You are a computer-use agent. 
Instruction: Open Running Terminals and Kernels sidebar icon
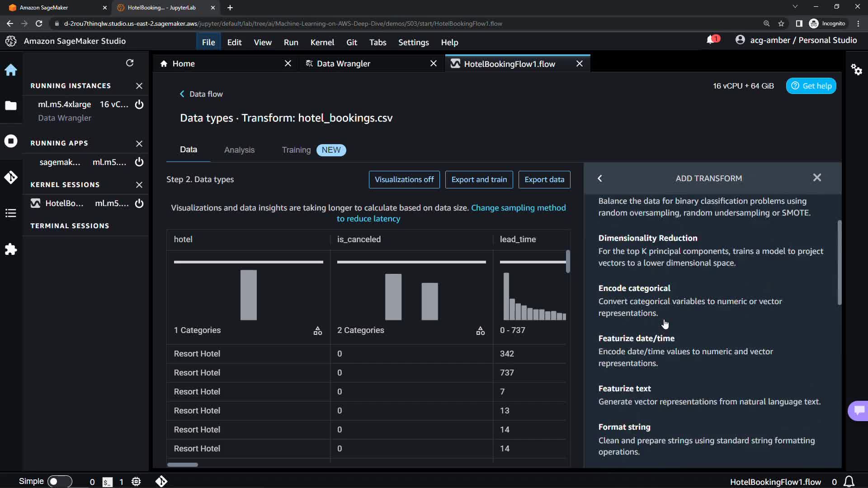[11, 141]
